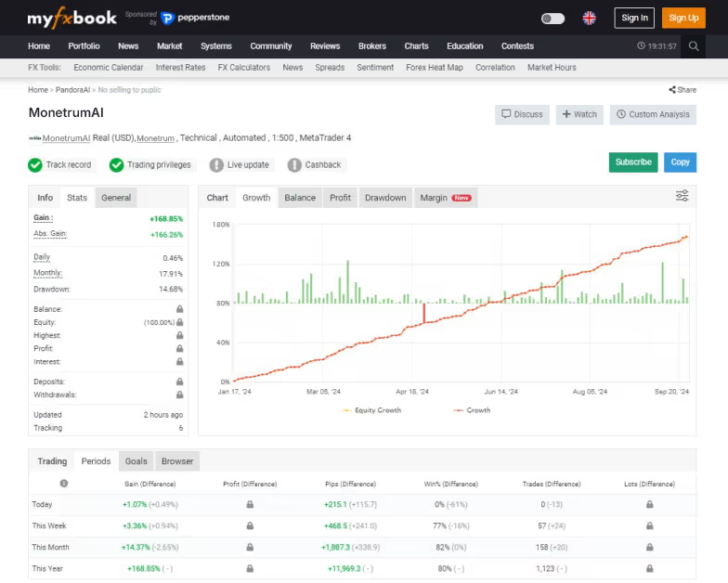Viewport: 728px width, 583px height.
Task: Toggle the dark mode switch
Action: tap(552, 18)
